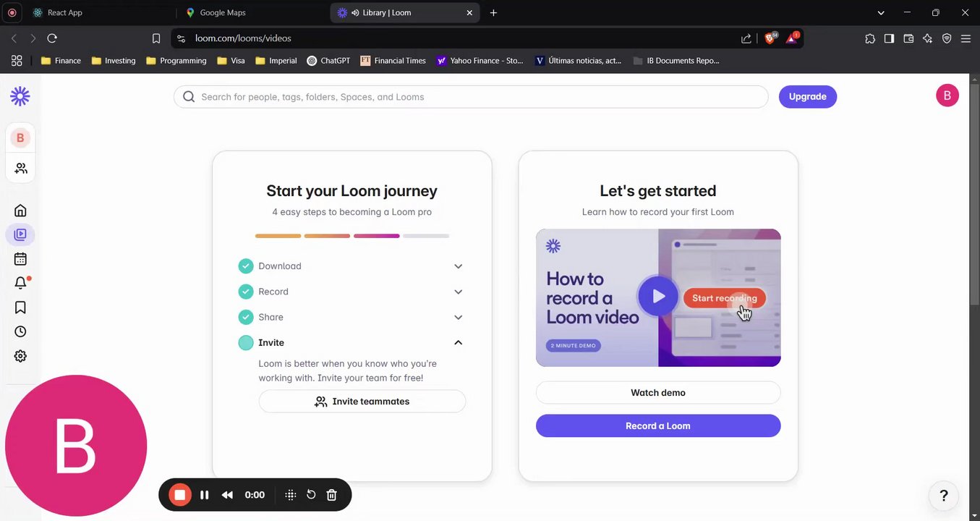
Task: Open the Brave Rewards triangle icon
Action: pyautogui.click(x=791, y=38)
